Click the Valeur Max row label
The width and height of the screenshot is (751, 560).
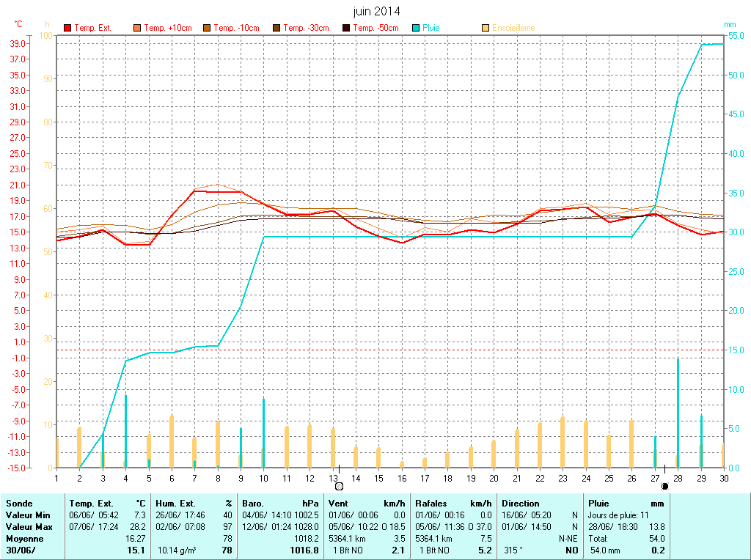[26, 527]
